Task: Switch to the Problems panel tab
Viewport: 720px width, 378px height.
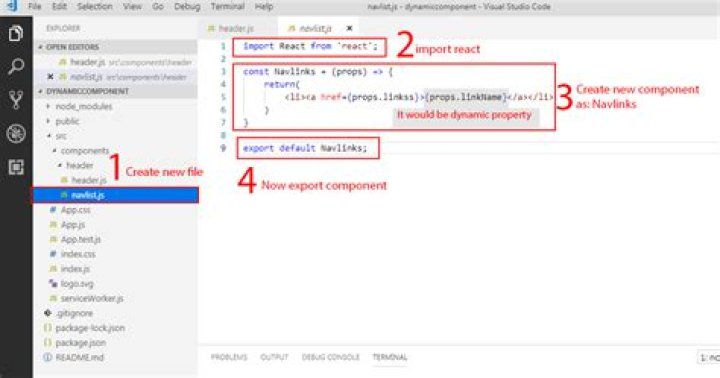Action: (x=229, y=357)
